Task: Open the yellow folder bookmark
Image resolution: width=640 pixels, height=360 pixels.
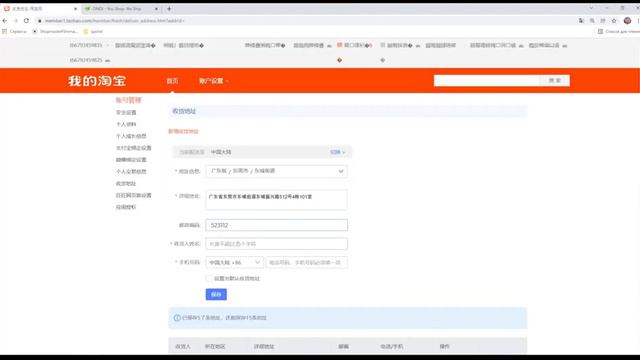Action: coord(93,31)
